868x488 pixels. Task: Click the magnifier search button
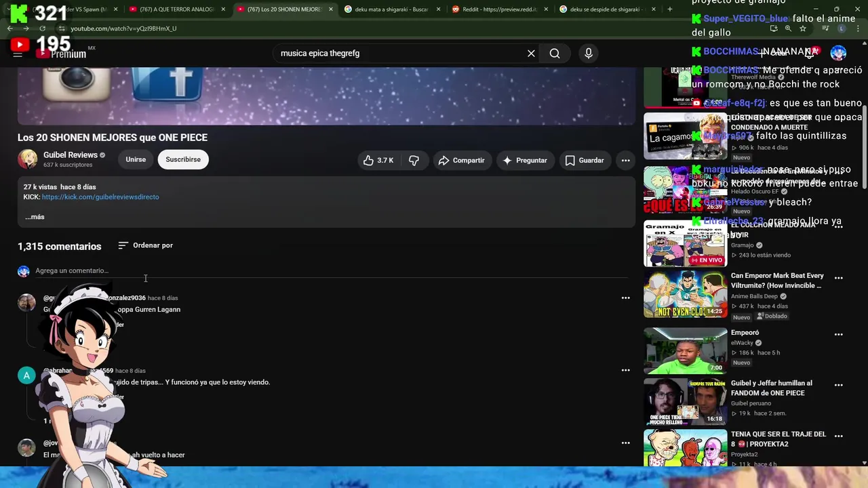click(x=555, y=54)
